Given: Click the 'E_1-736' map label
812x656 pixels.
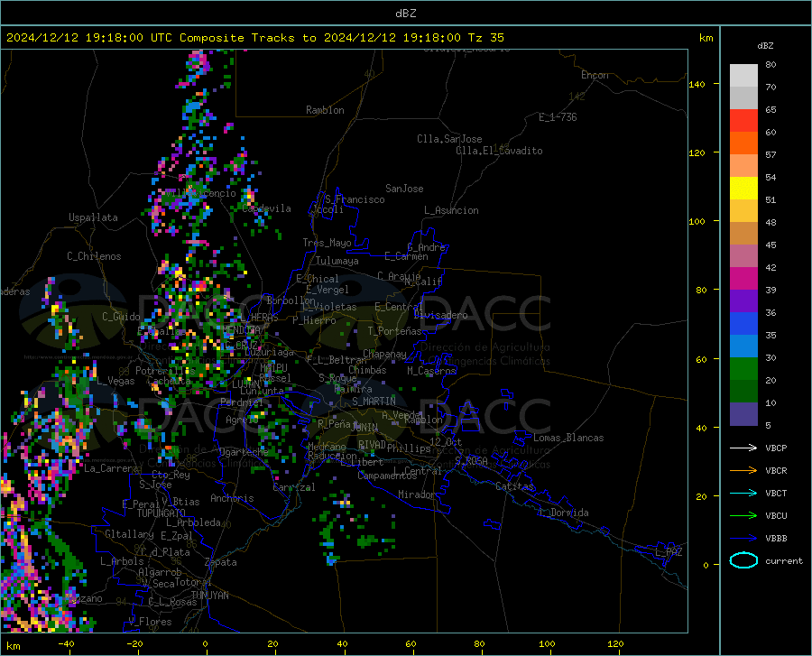Looking at the screenshot, I should [558, 117].
